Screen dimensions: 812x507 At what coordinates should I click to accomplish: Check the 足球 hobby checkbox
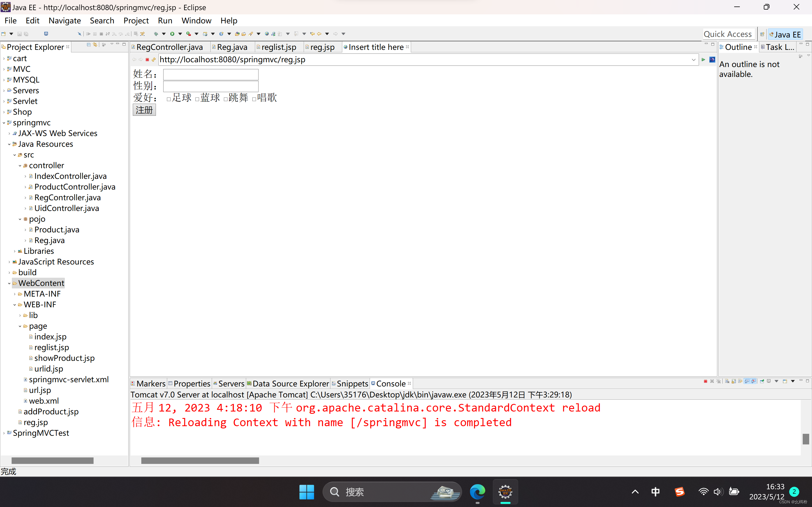pos(169,99)
